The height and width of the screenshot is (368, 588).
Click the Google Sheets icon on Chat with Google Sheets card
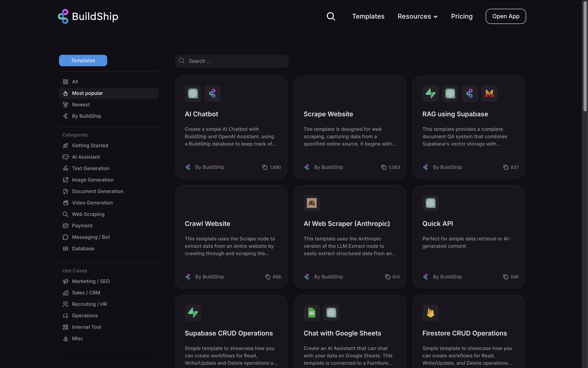(312, 313)
